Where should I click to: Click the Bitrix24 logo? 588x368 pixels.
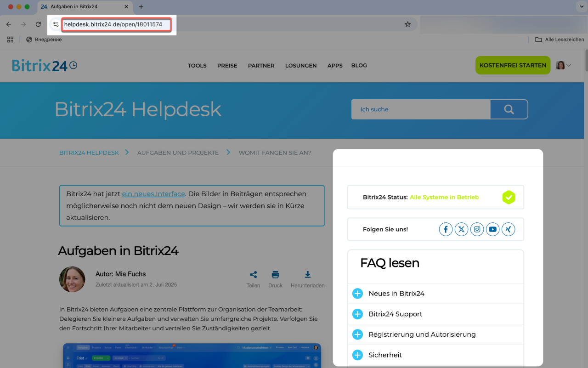coord(45,66)
